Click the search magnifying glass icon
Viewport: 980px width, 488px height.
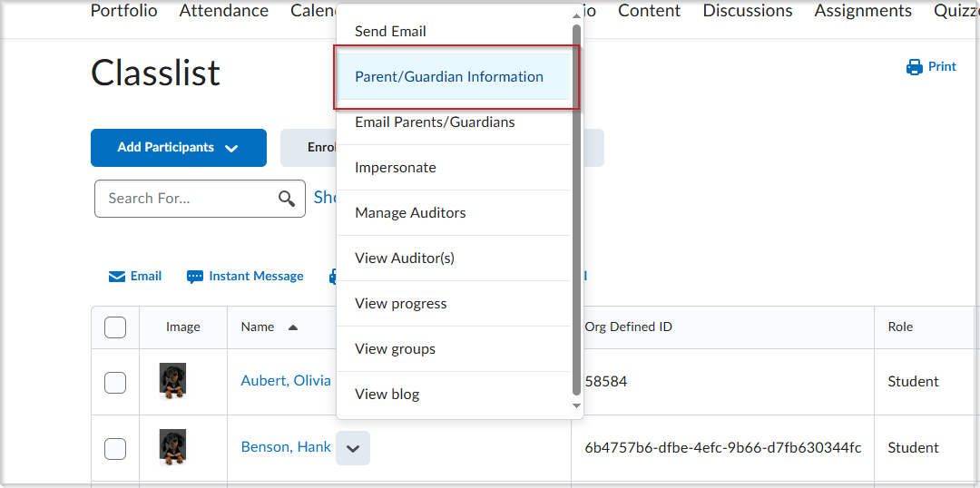tap(287, 199)
